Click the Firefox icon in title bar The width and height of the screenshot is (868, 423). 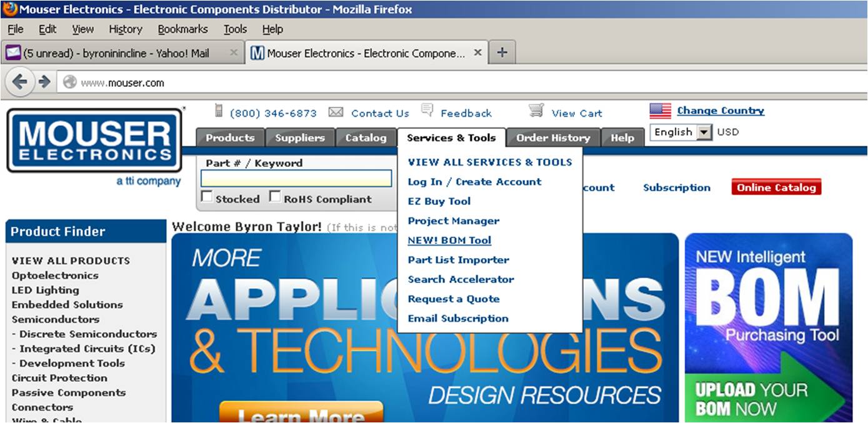tap(10, 9)
